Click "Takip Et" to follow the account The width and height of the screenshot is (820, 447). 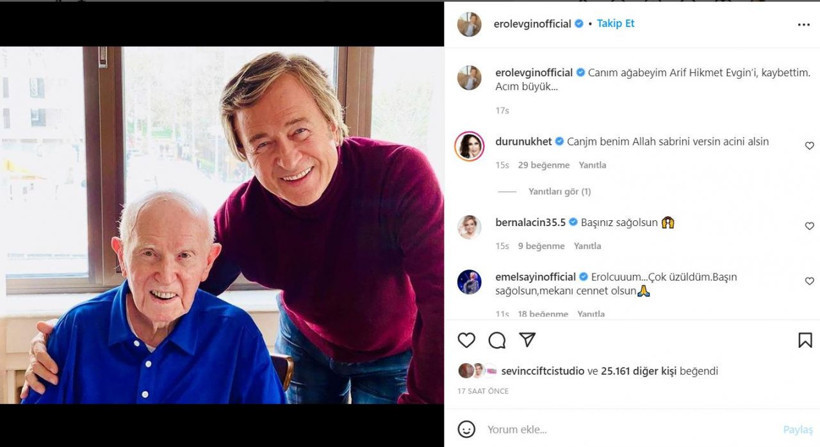[616, 23]
